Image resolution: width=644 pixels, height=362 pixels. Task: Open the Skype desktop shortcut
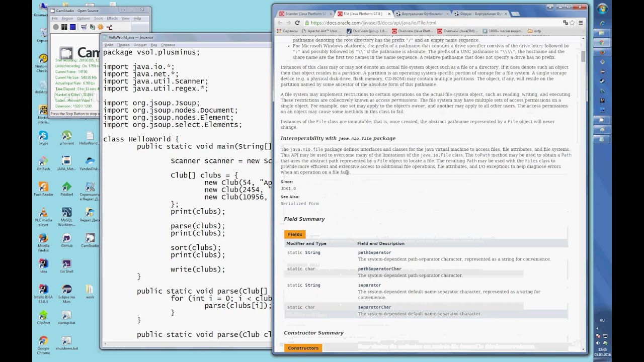[43, 138]
